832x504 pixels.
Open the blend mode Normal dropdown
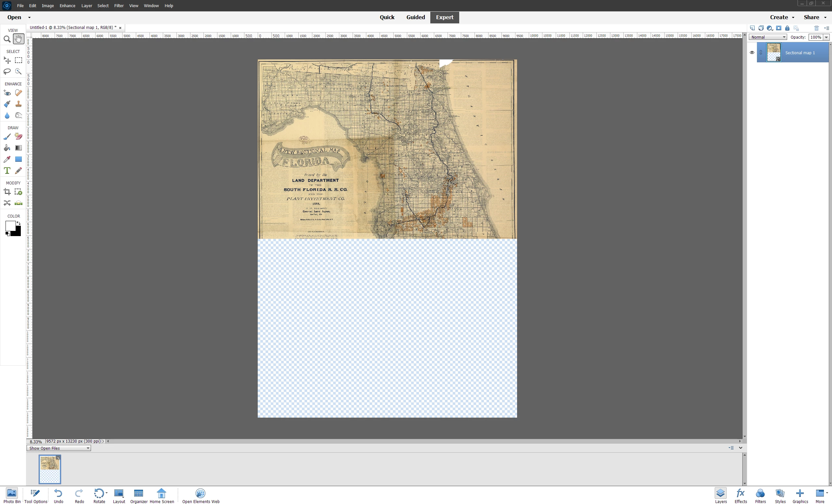[x=768, y=37]
